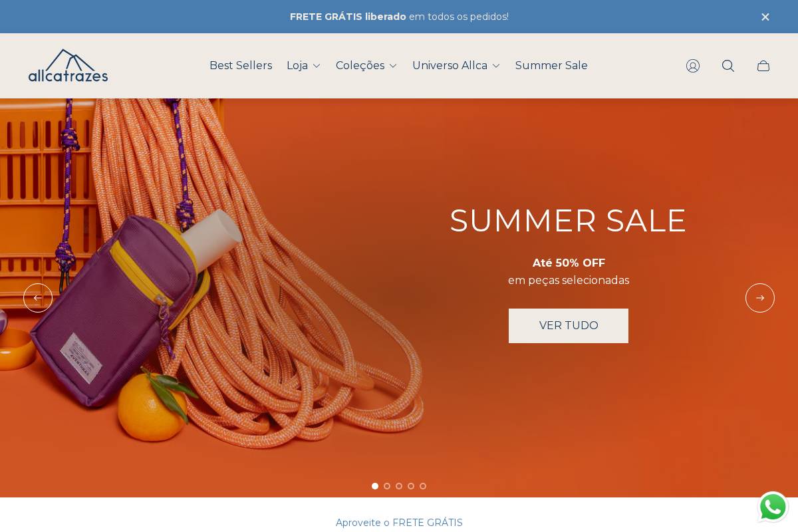Go to previous slide arrow
This screenshot has height=532, width=798.
pos(38,298)
